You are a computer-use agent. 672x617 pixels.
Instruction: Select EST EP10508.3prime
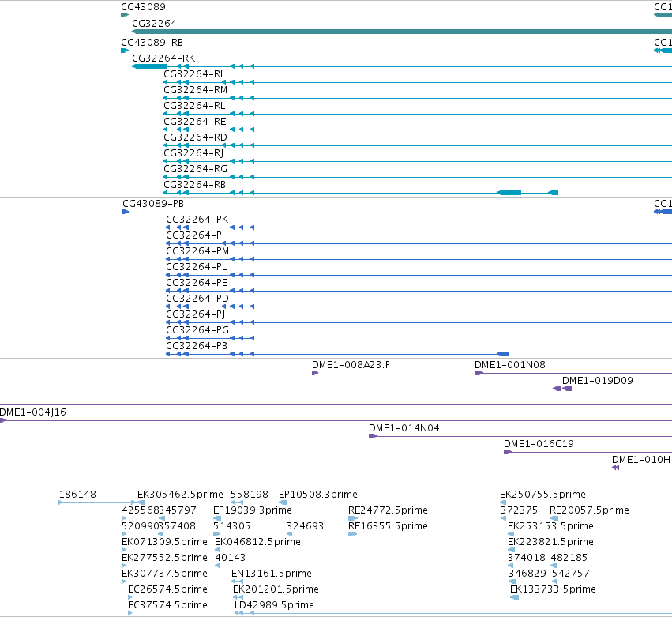(318, 495)
